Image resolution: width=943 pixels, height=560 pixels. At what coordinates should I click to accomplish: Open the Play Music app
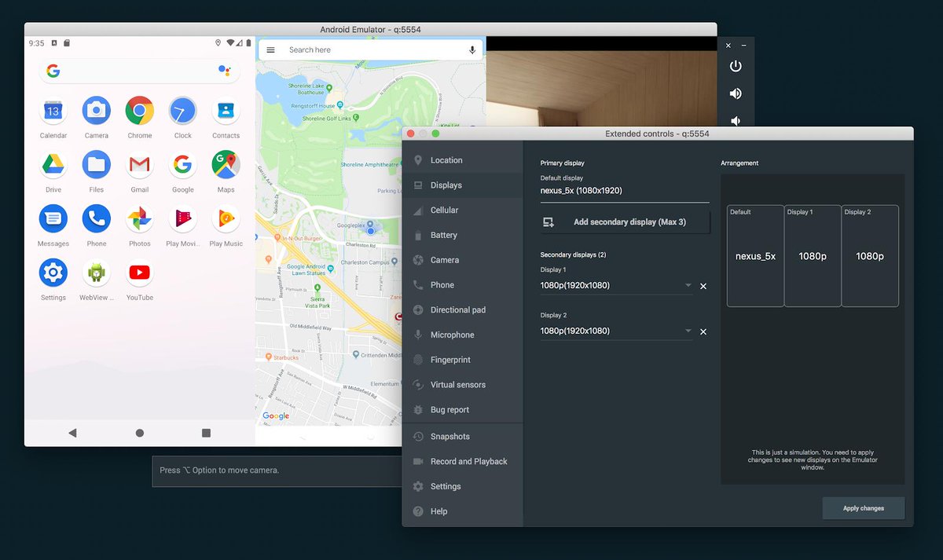coord(226,219)
